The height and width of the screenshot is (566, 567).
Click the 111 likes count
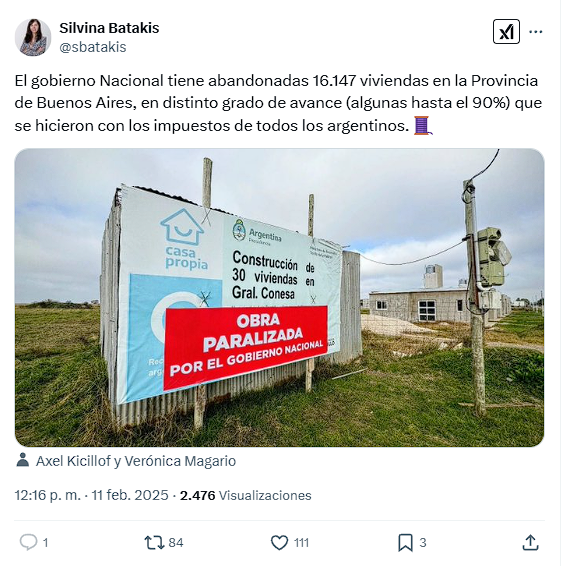coord(301,542)
